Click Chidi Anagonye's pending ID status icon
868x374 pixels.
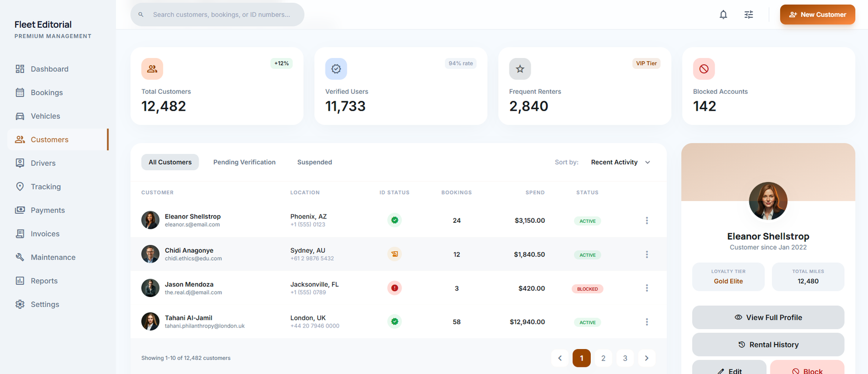pos(395,254)
